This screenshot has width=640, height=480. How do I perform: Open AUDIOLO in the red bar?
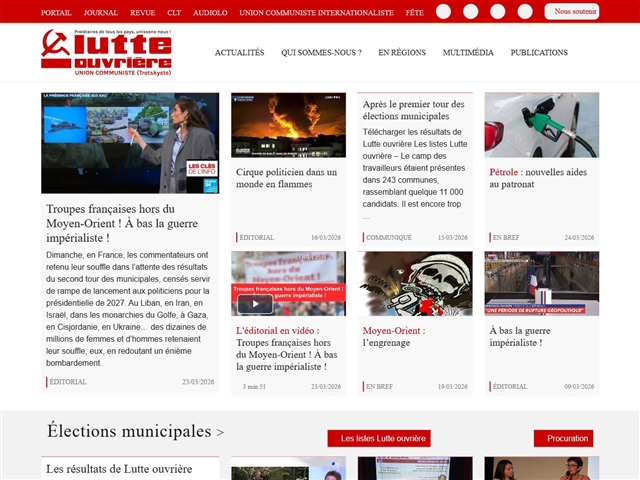pos(210,13)
